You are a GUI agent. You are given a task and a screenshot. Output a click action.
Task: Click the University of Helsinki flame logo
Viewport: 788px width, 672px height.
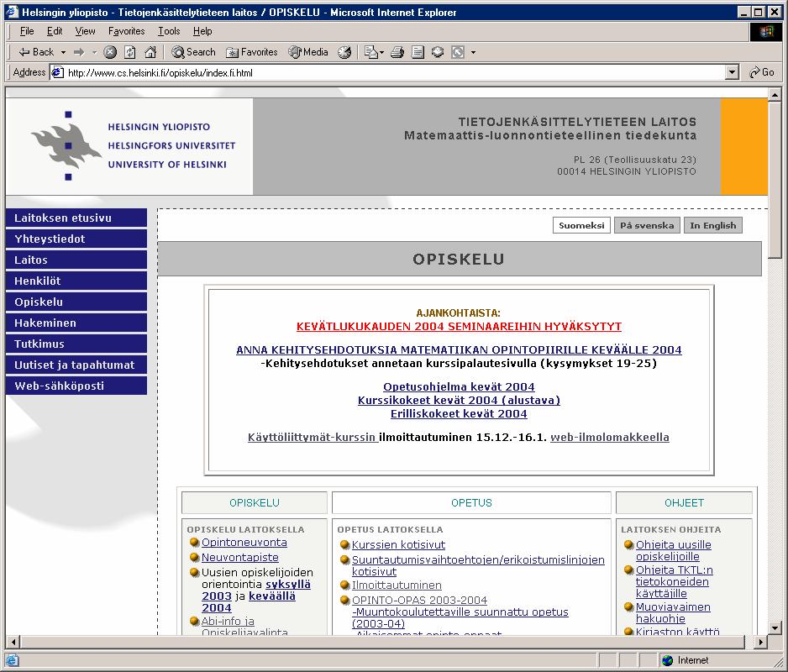click(66, 146)
